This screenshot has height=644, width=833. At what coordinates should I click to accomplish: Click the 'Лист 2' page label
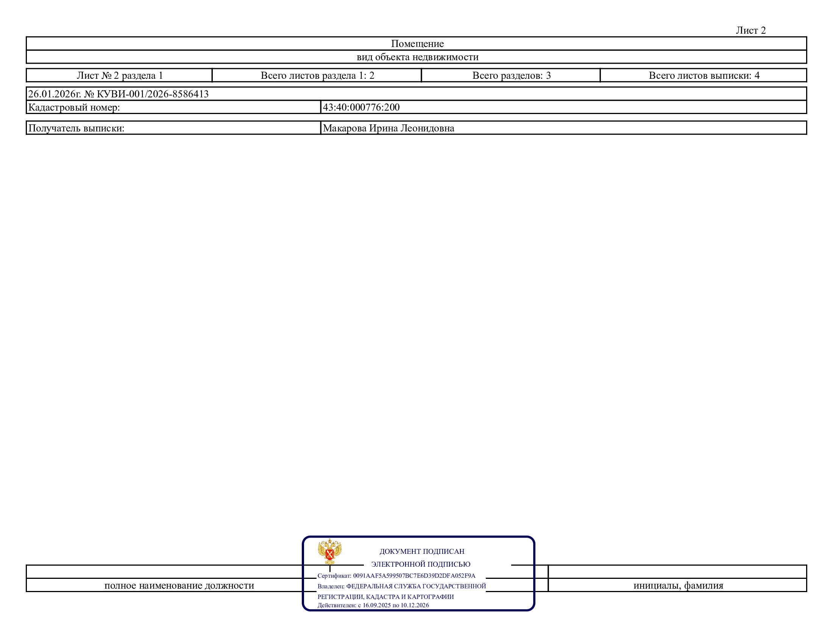pos(750,30)
